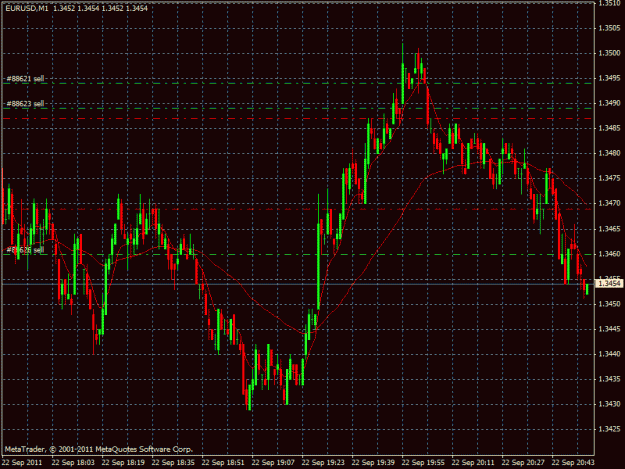
Task: Click the 1.3425 price axis label
Action: point(609,430)
